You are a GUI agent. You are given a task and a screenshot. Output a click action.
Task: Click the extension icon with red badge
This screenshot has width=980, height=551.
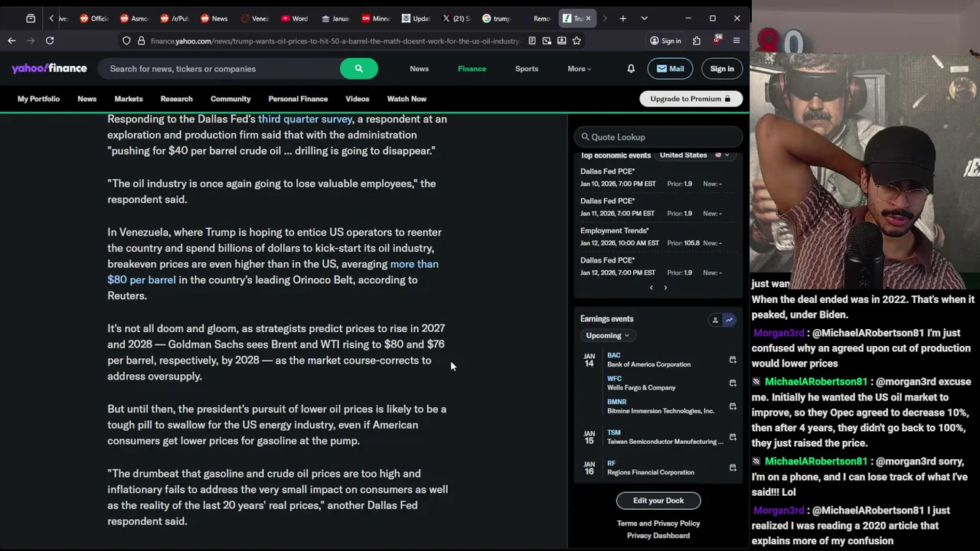click(x=717, y=40)
